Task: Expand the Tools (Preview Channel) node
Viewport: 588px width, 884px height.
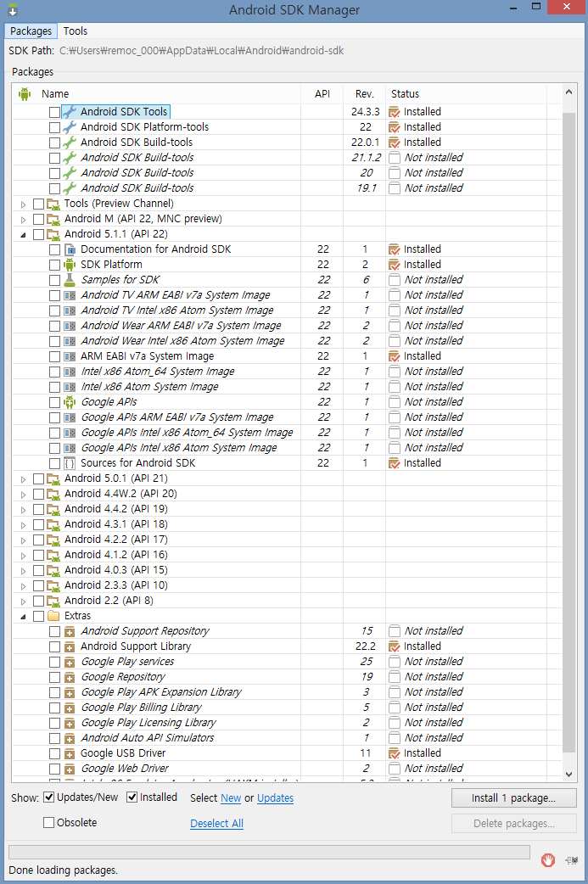Action: tap(23, 204)
